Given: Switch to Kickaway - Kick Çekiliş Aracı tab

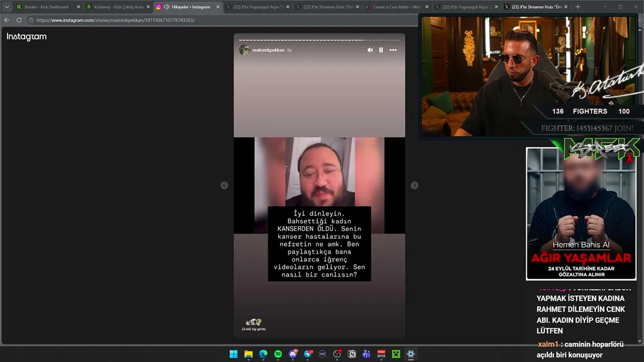Looking at the screenshot, I should pyautogui.click(x=119, y=7).
